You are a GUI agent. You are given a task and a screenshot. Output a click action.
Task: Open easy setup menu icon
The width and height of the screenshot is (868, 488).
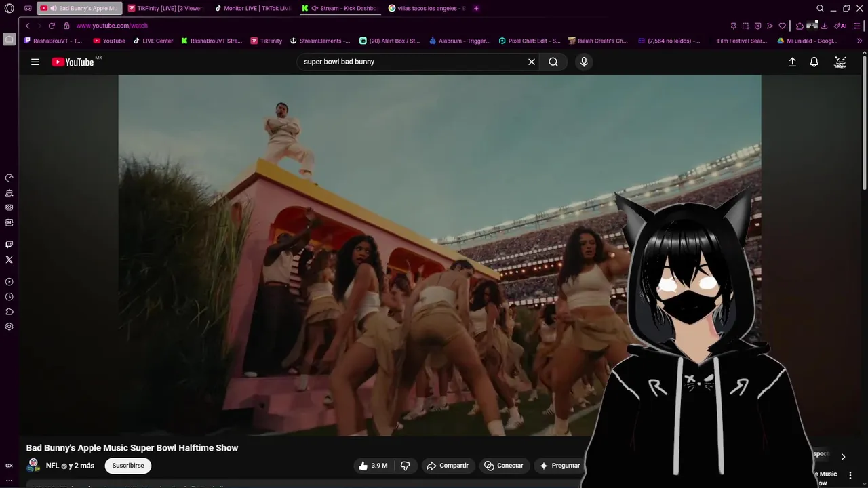[x=857, y=26]
